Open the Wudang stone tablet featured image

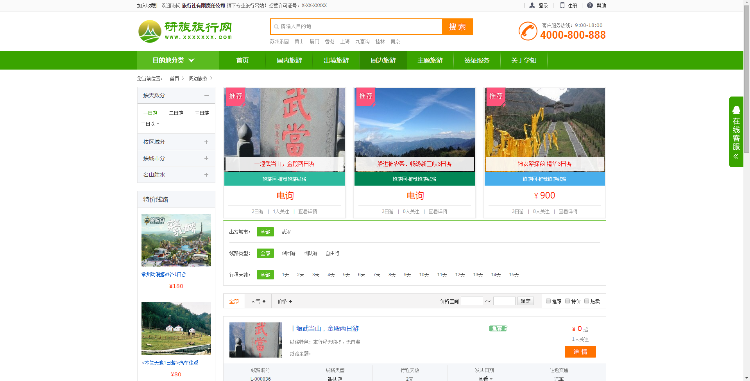(x=285, y=130)
